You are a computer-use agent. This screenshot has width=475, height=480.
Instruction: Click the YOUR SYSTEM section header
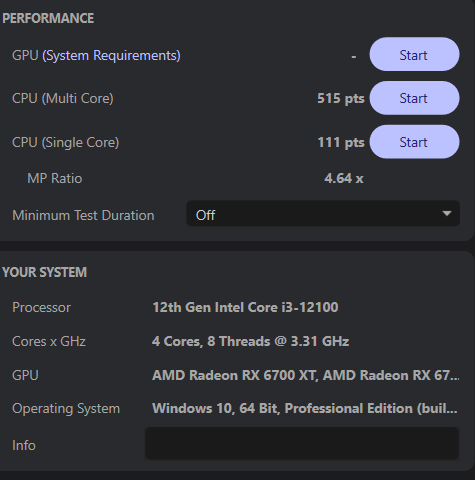pyautogui.click(x=44, y=272)
